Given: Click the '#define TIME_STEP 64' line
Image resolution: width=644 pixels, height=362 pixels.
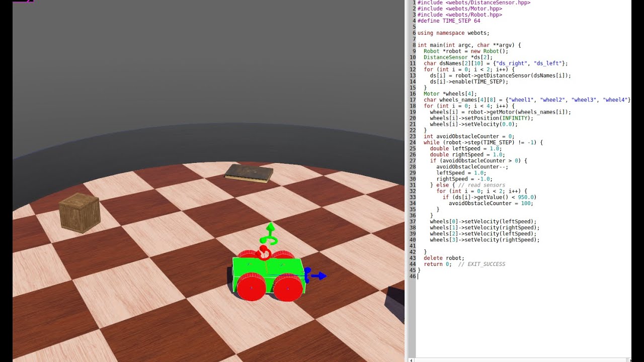Looking at the screenshot, I should pyautogui.click(x=449, y=21).
